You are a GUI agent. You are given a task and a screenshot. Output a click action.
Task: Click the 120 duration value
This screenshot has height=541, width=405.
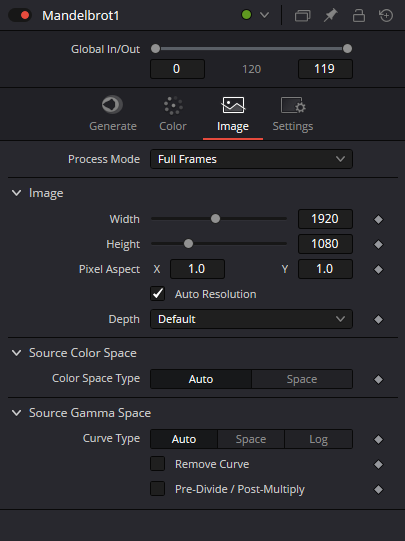coord(251,69)
